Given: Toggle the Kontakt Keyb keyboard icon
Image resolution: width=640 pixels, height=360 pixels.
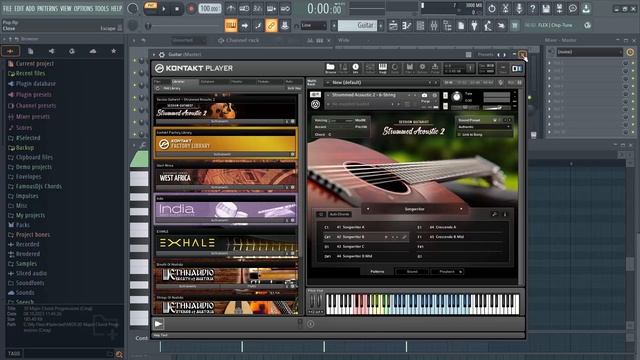Looking at the screenshot, I should (382, 68).
